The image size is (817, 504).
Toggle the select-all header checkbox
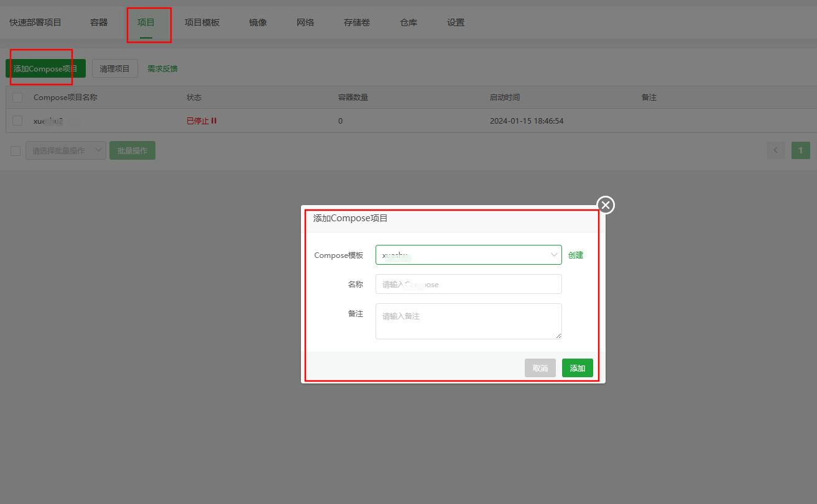(17, 98)
